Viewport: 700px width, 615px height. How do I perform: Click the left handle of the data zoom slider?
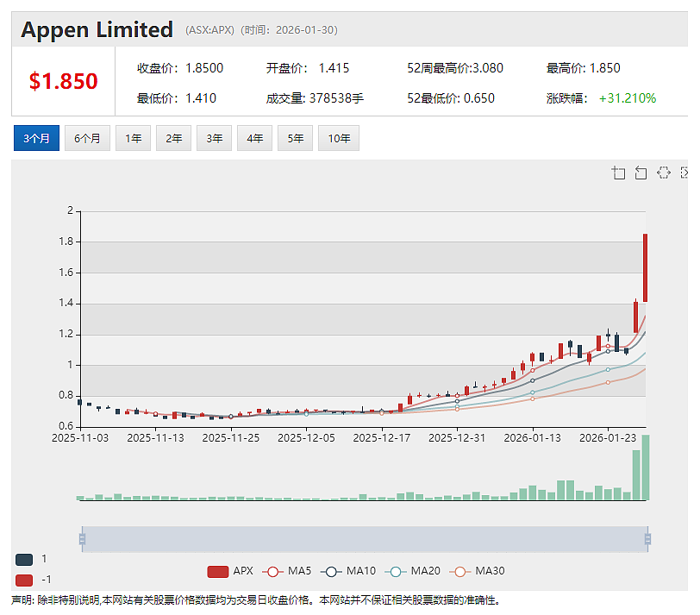tap(82, 539)
